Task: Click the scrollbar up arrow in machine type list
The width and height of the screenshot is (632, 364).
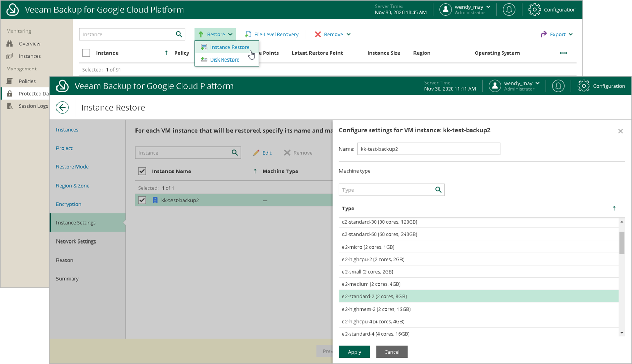Action: (622, 222)
